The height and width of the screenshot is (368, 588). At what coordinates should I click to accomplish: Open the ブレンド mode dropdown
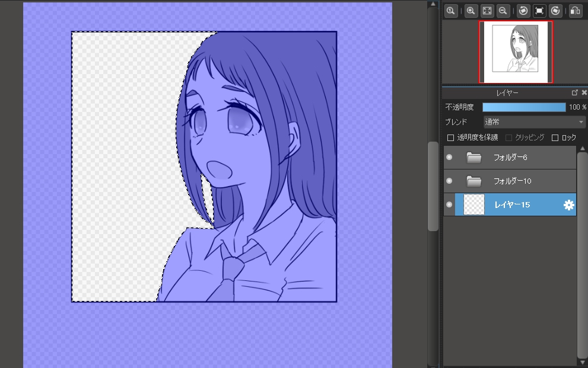coord(534,122)
